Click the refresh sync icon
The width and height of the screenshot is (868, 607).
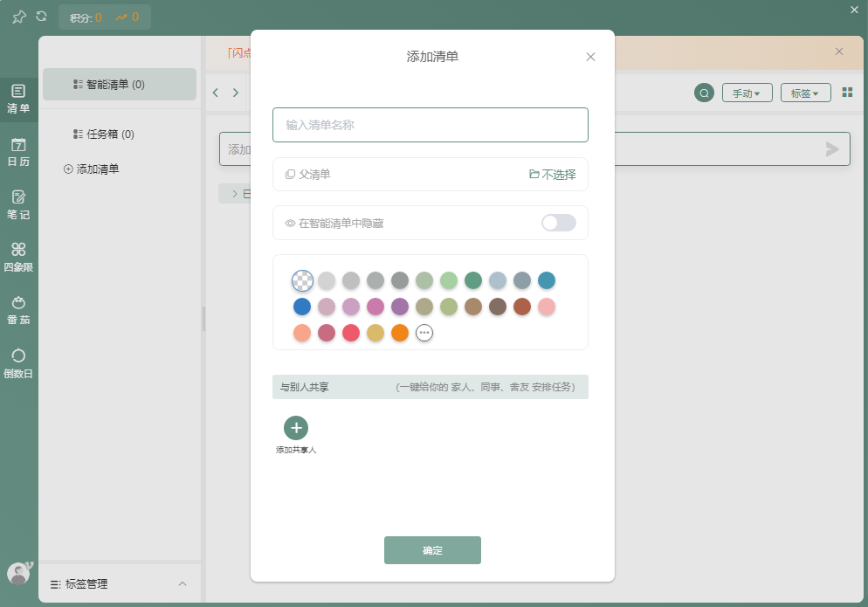tap(41, 17)
